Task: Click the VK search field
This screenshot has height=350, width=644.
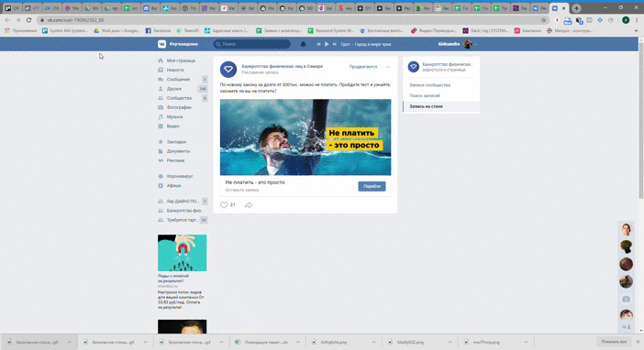Action: [x=251, y=44]
